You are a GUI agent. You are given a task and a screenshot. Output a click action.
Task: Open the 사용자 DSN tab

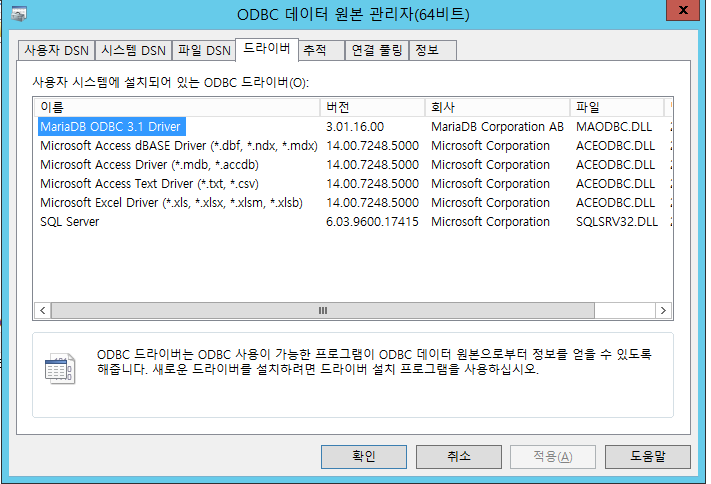[56, 50]
